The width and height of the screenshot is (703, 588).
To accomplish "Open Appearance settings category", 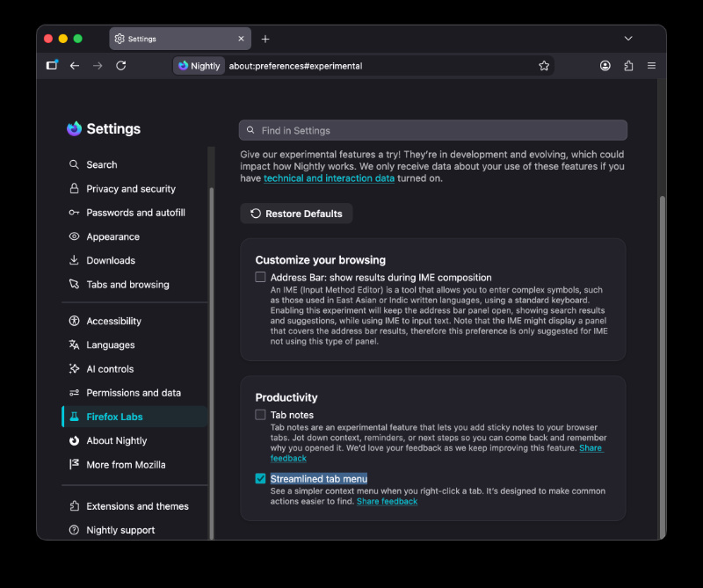I will [134, 236].
